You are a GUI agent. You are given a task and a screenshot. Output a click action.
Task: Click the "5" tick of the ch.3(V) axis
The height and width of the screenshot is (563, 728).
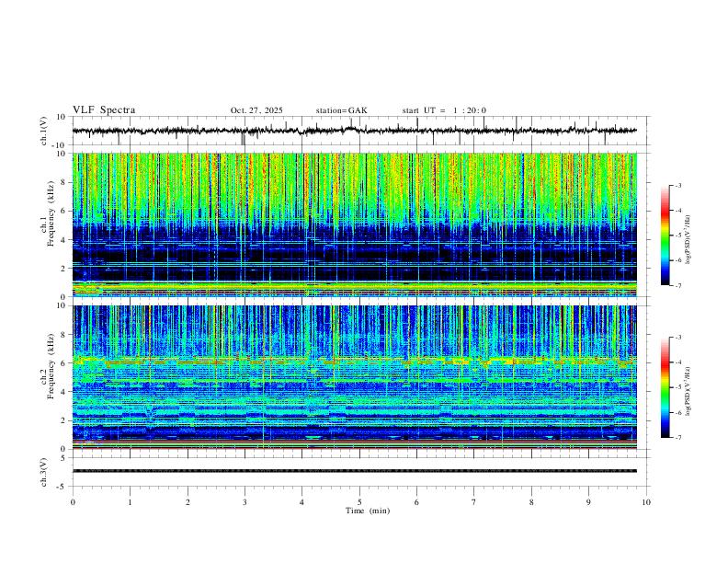(63, 458)
